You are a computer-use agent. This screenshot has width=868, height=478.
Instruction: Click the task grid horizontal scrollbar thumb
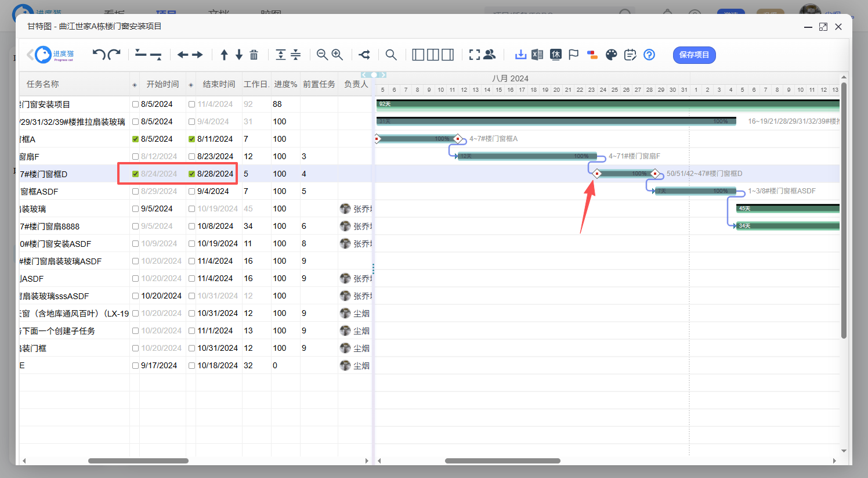138,461
